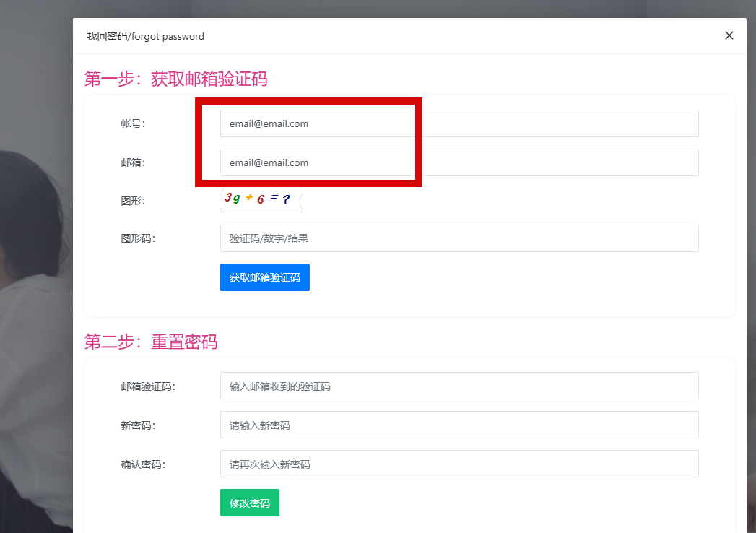Focus the 邮箱 email input field
The height and width of the screenshot is (533, 756).
tap(459, 162)
